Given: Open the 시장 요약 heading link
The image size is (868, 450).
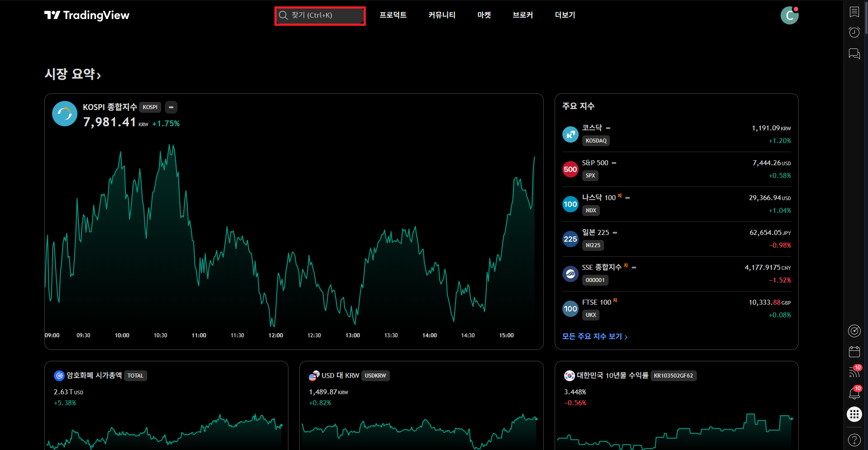Looking at the screenshot, I should tap(73, 74).
